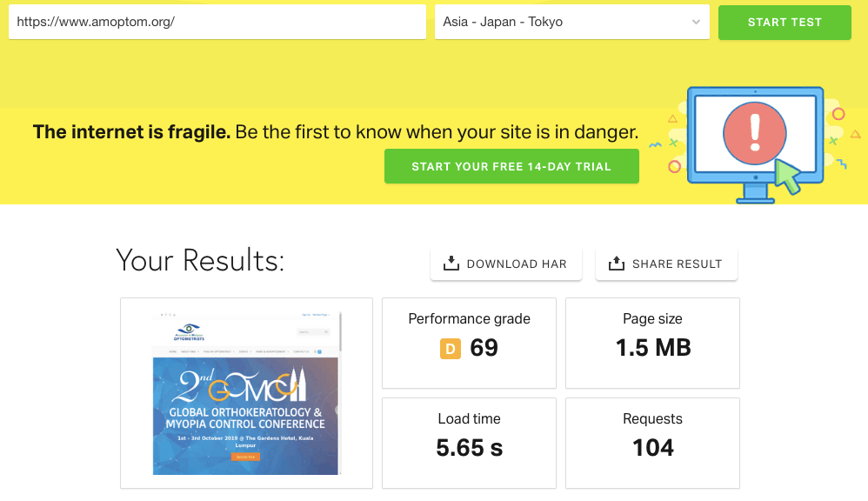Select the Requests 104 value
868x501 pixels.
[652, 448]
